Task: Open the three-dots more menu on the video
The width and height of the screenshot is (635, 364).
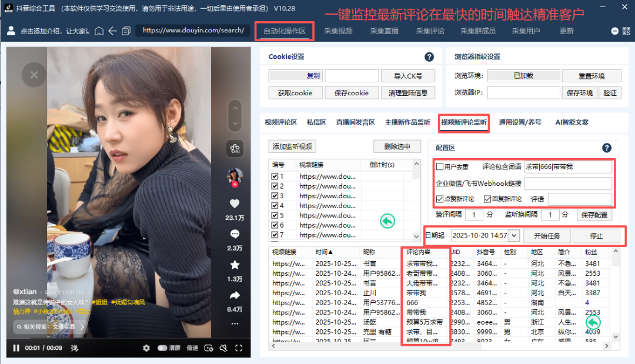Action: point(235,323)
